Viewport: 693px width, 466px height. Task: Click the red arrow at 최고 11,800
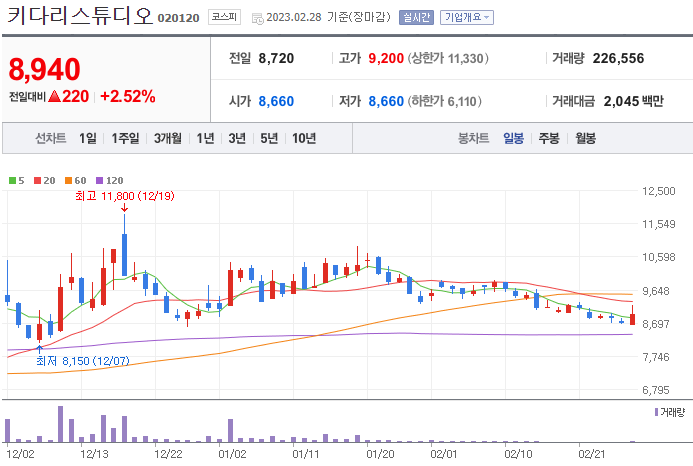click(125, 207)
